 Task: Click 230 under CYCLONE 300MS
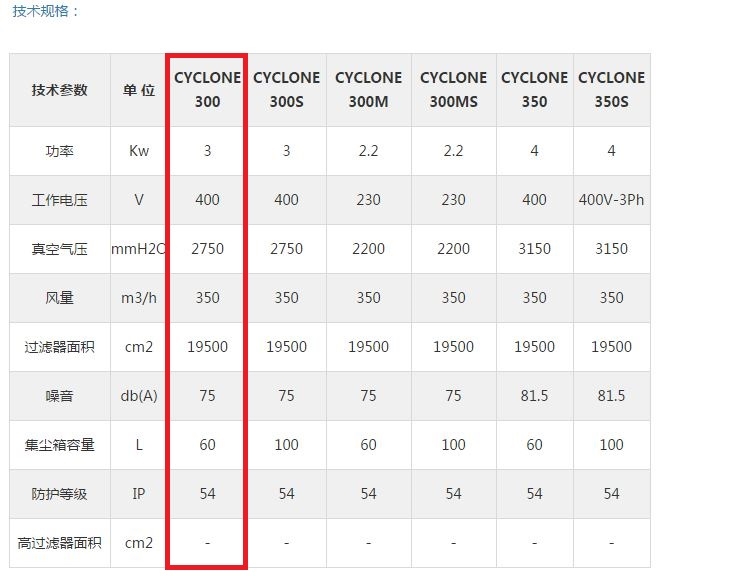pyautogui.click(x=454, y=200)
